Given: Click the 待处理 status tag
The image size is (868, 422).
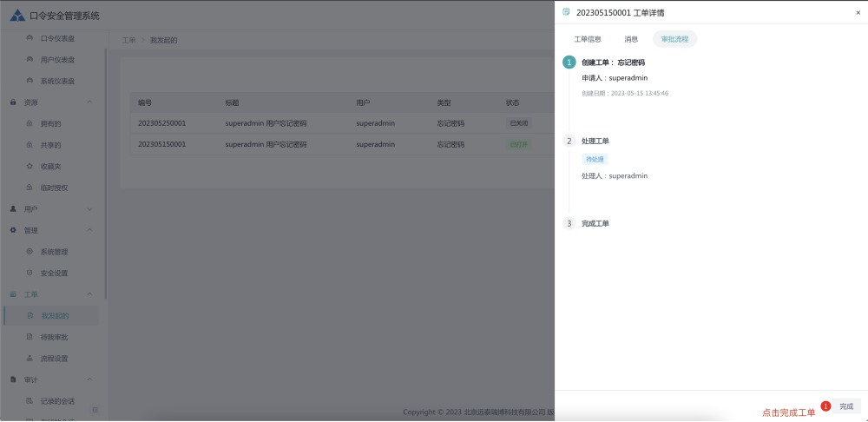Looking at the screenshot, I should (595, 159).
